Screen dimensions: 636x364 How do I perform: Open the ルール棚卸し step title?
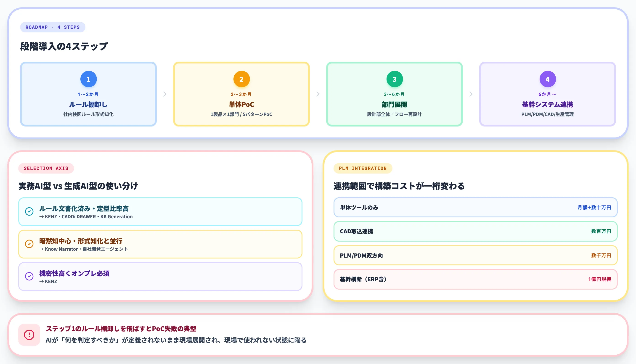click(x=88, y=105)
